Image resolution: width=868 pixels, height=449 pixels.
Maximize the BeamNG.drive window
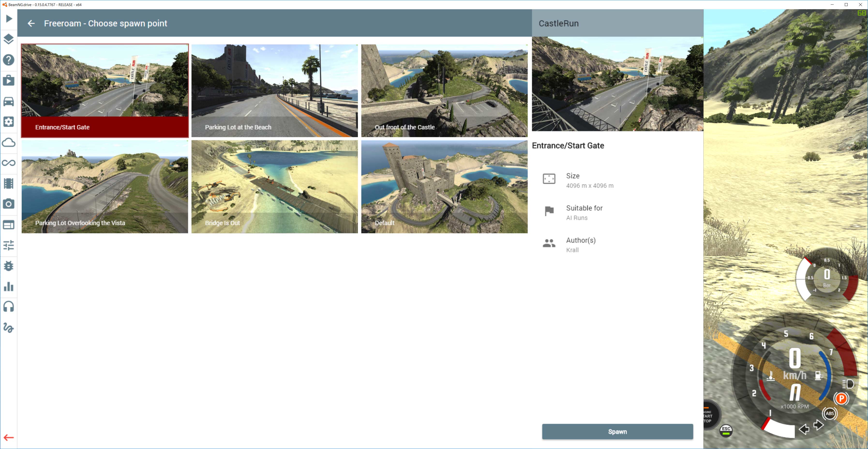846,5
